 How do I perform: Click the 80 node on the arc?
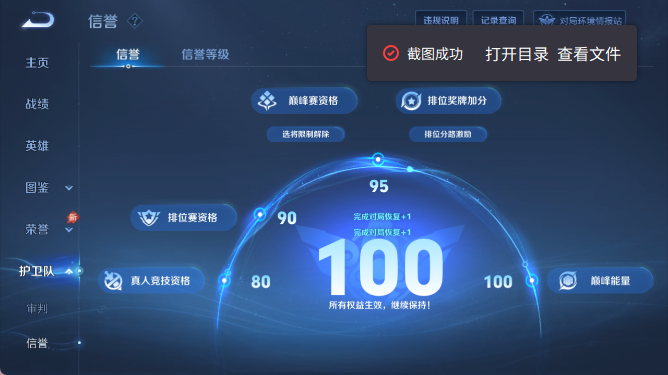225,280
